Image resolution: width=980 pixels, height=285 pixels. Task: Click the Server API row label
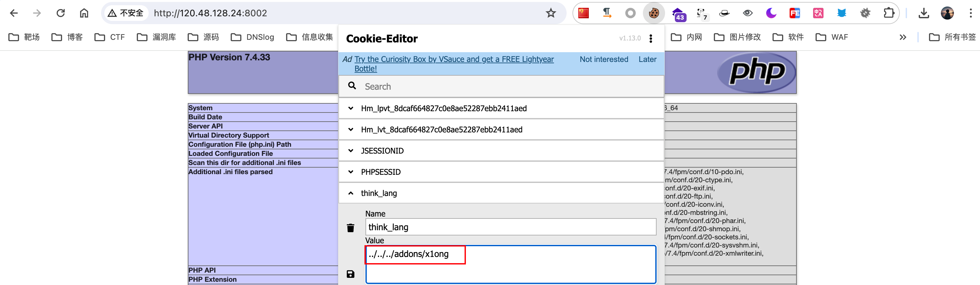(x=205, y=126)
